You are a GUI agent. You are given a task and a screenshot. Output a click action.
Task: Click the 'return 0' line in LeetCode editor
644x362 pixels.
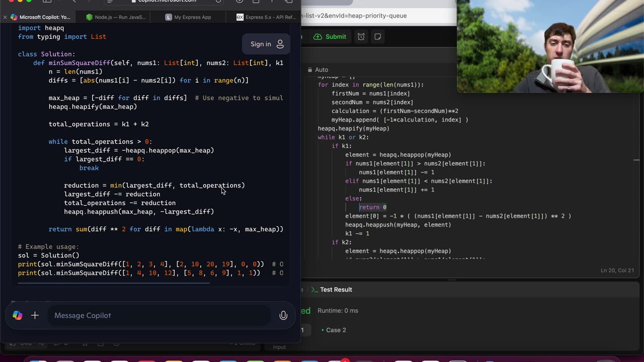[373, 207]
